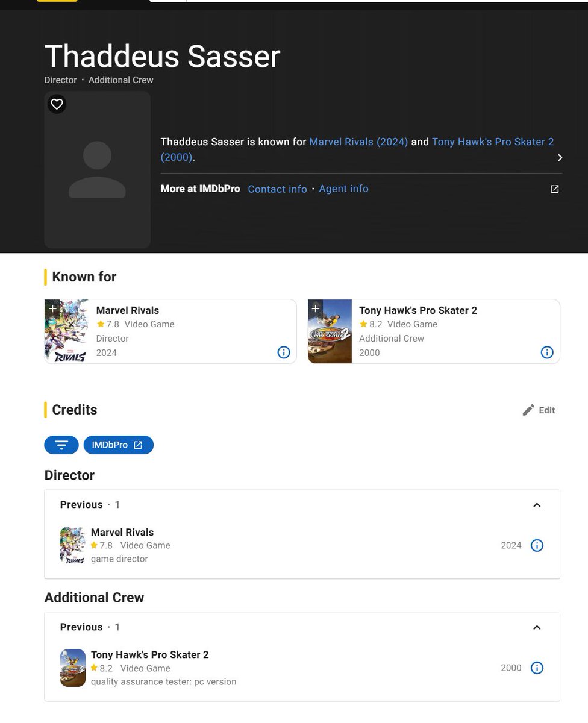Show info icon for Marvel Rivals director credit
The width and height of the screenshot is (588, 723).
coord(537,545)
